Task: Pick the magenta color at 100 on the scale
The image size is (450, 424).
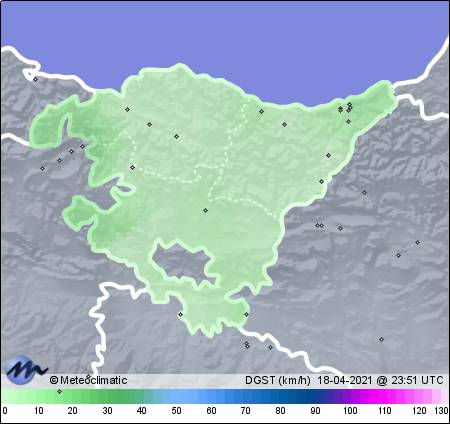Action: pos(350,397)
